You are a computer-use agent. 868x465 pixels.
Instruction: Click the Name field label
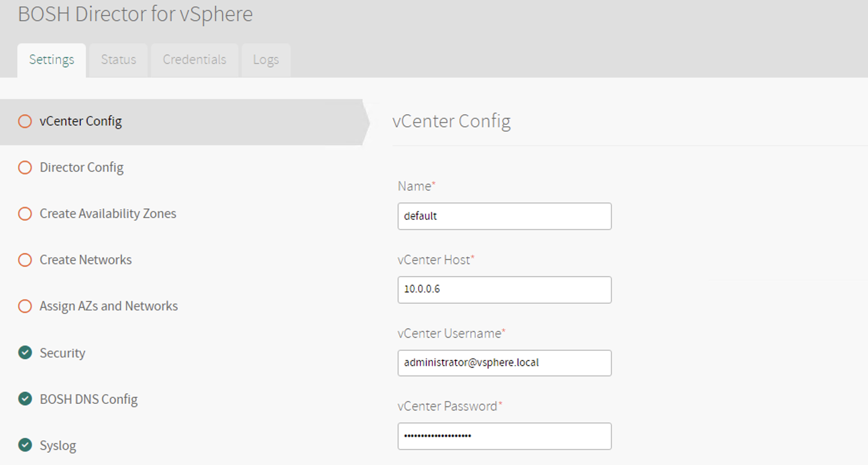click(x=417, y=186)
